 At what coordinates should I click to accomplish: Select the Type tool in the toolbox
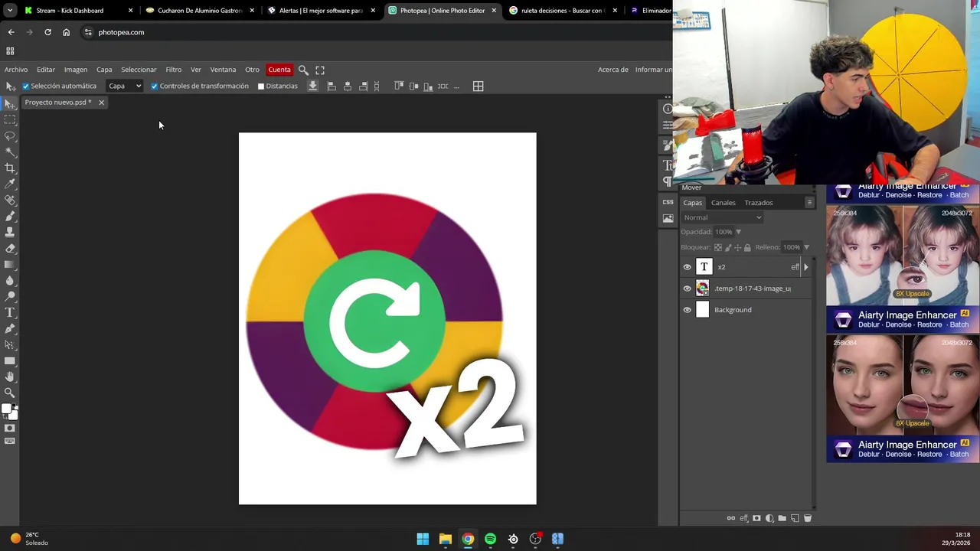[10, 312]
